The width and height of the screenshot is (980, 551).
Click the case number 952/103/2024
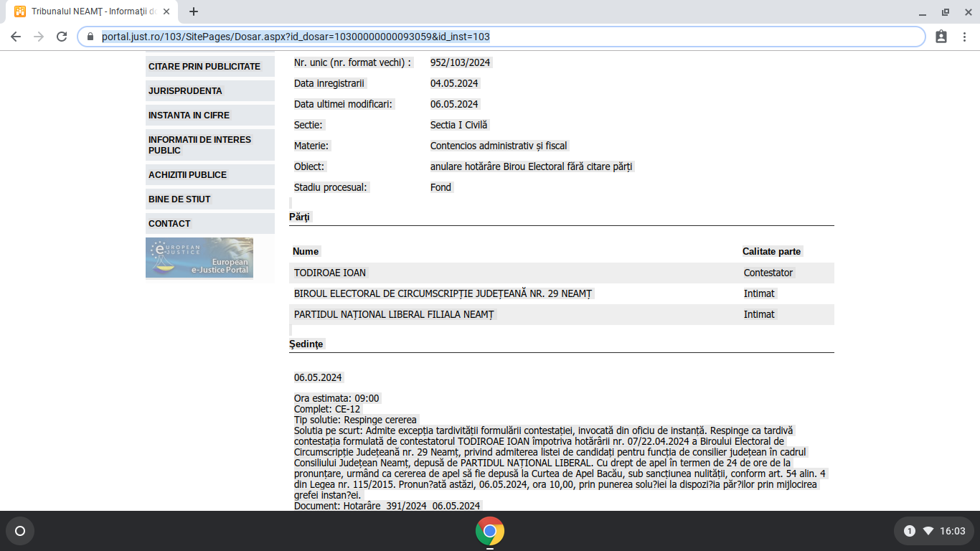click(461, 62)
